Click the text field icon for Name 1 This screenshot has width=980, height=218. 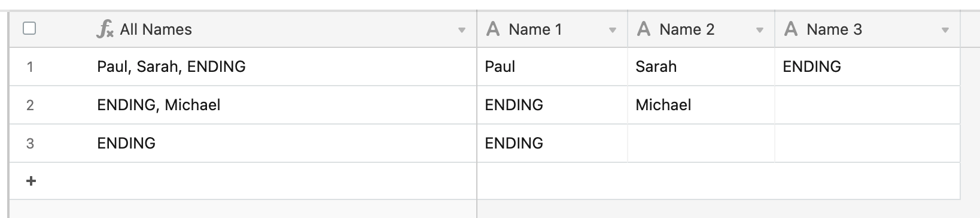click(x=493, y=29)
